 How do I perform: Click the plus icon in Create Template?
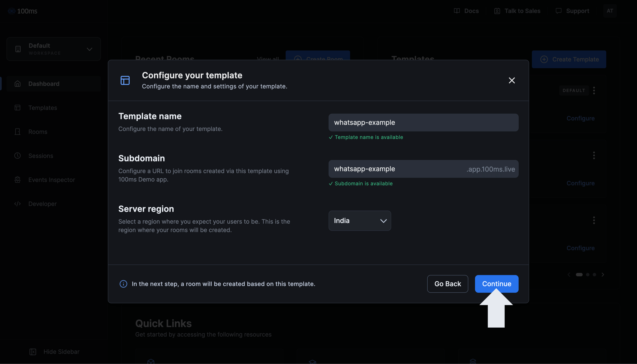[544, 59]
